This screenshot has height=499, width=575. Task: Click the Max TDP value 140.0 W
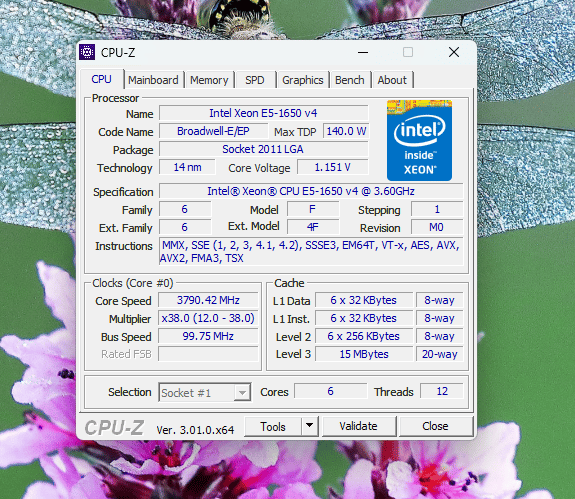tap(346, 131)
